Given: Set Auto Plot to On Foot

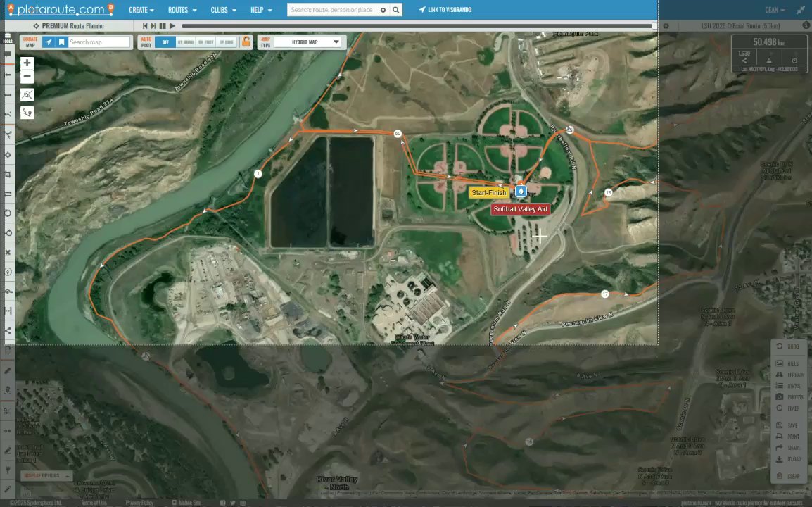Looking at the screenshot, I should click(x=206, y=42).
